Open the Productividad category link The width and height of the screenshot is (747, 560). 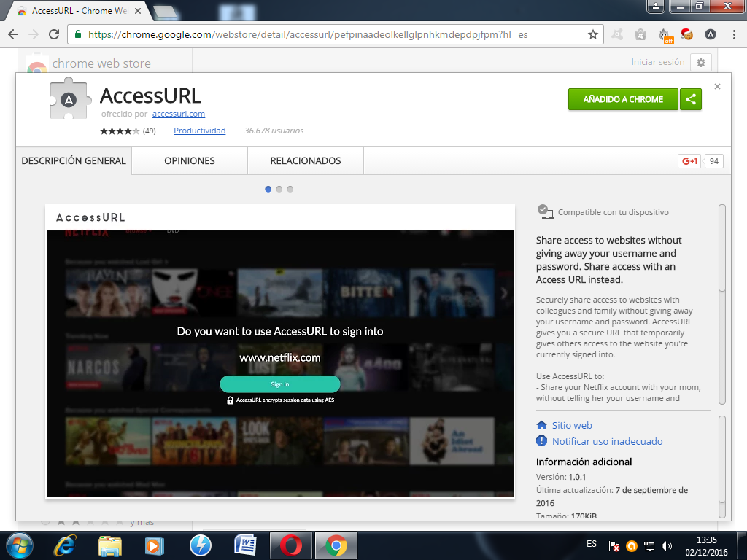(200, 131)
